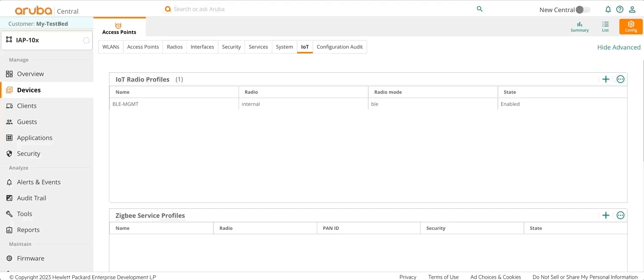
Task: Click the Guests people icon
Action: click(x=10, y=122)
